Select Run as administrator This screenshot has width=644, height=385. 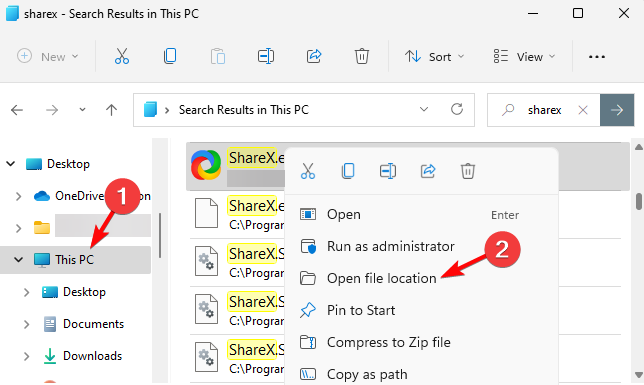(390, 246)
